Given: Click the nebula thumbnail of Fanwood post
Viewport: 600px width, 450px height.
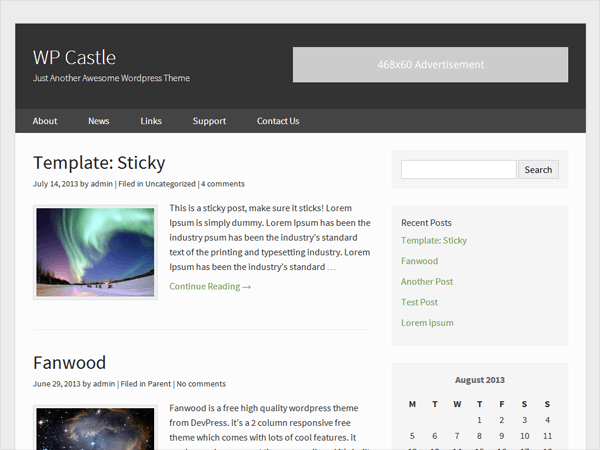Looking at the screenshot, I should coord(95,428).
